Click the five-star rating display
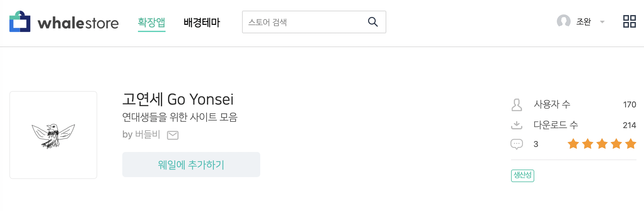The width and height of the screenshot is (644, 211). [602, 144]
